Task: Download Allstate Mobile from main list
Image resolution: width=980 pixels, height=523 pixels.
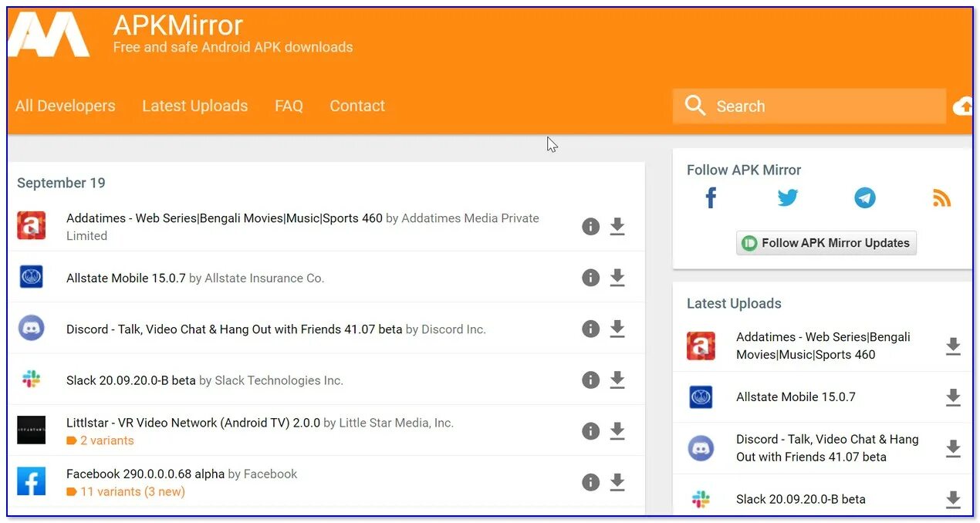Action: point(617,278)
